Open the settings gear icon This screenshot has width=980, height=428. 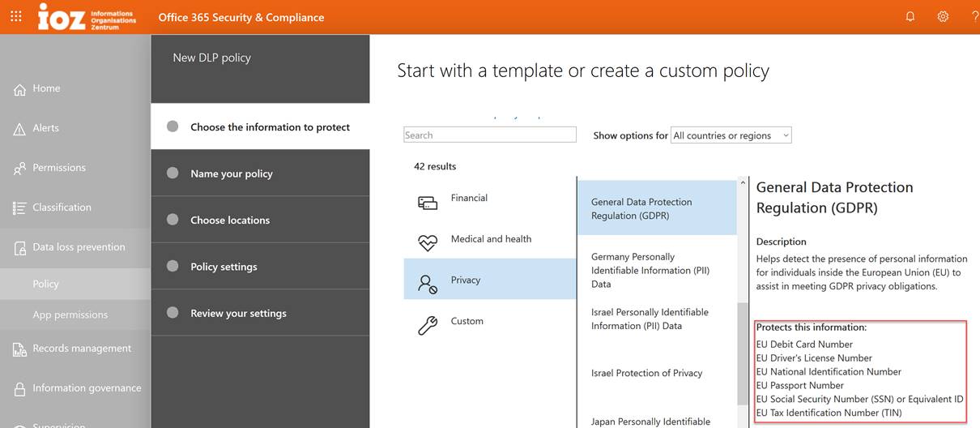943,16
